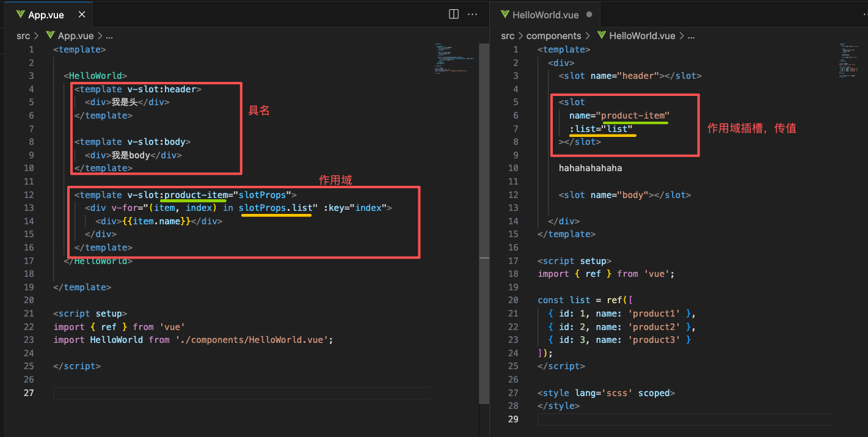Click the 'hahahahahaha' text line

tap(590, 168)
